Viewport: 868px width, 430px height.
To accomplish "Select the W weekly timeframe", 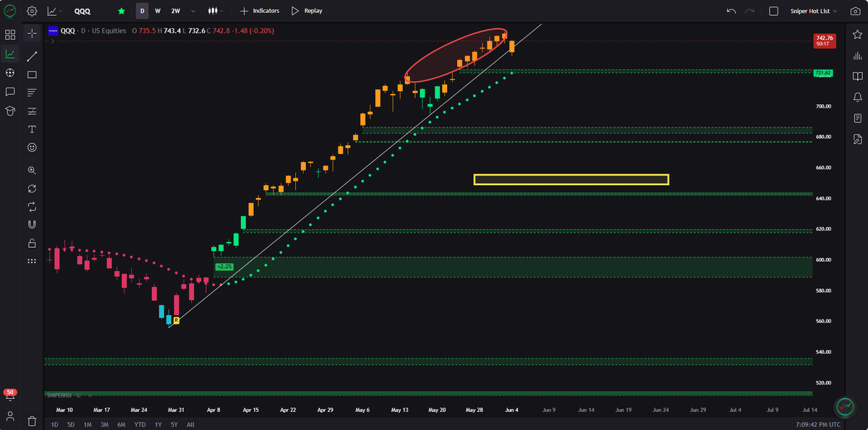I will pos(158,11).
